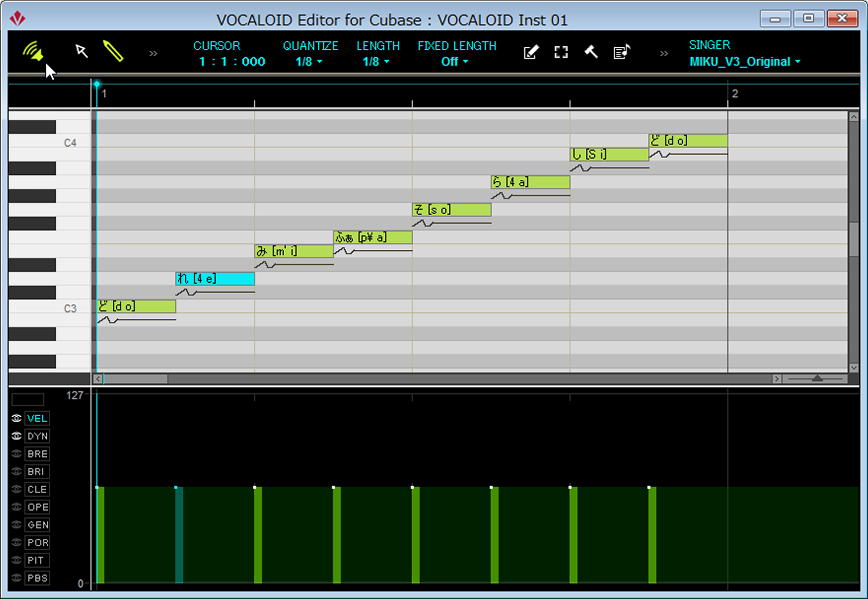Click the vertical scrollbar down arrow

point(854,367)
